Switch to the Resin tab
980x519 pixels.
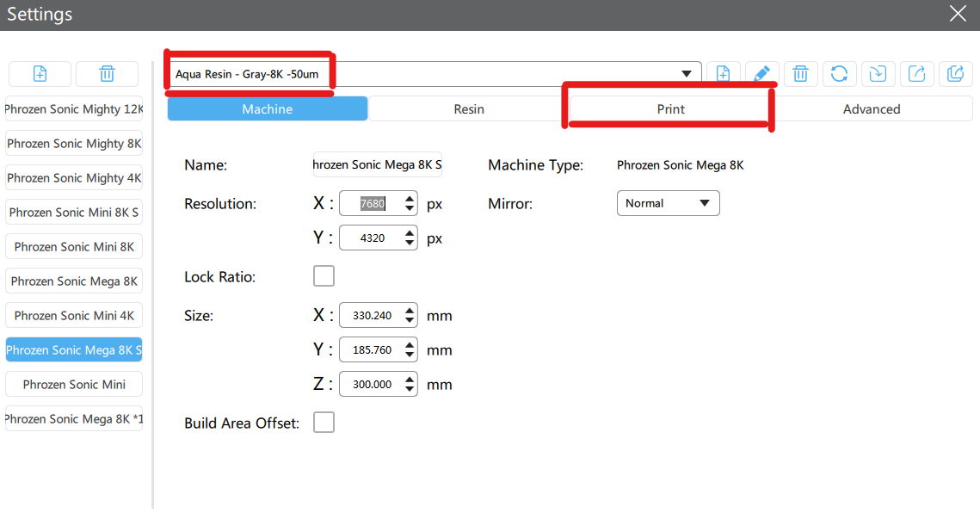pyautogui.click(x=469, y=108)
